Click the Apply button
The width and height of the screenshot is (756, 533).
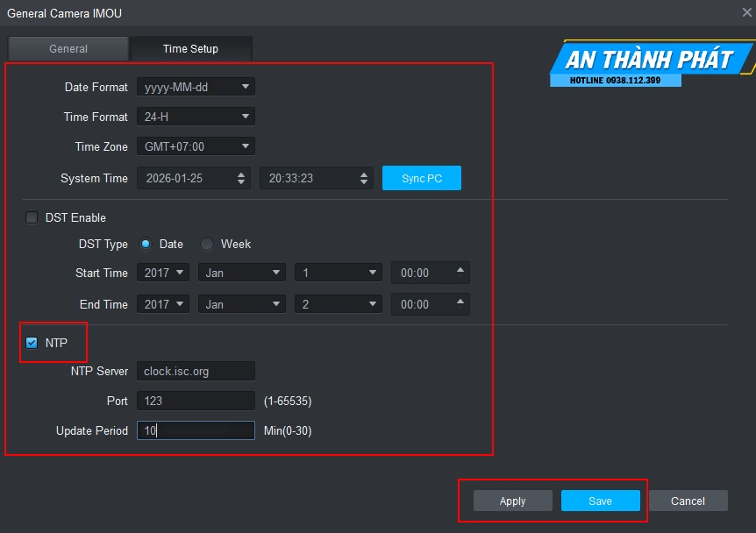coord(512,501)
